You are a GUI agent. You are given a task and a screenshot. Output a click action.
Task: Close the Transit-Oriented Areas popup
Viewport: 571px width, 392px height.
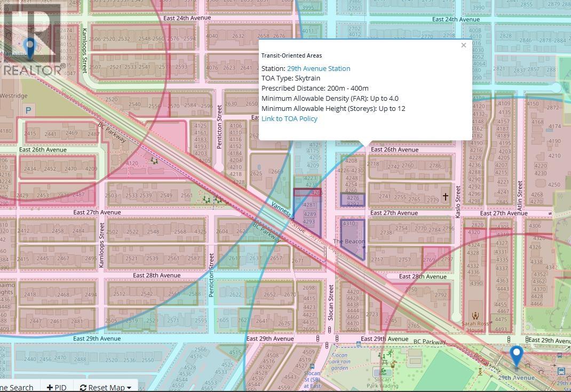pyautogui.click(x=463, y=45)
